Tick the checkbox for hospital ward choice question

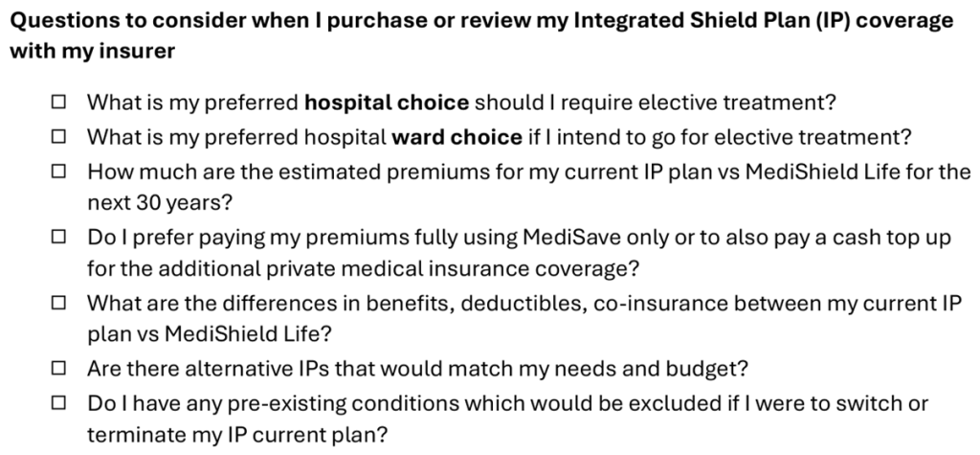pos(58,136)
